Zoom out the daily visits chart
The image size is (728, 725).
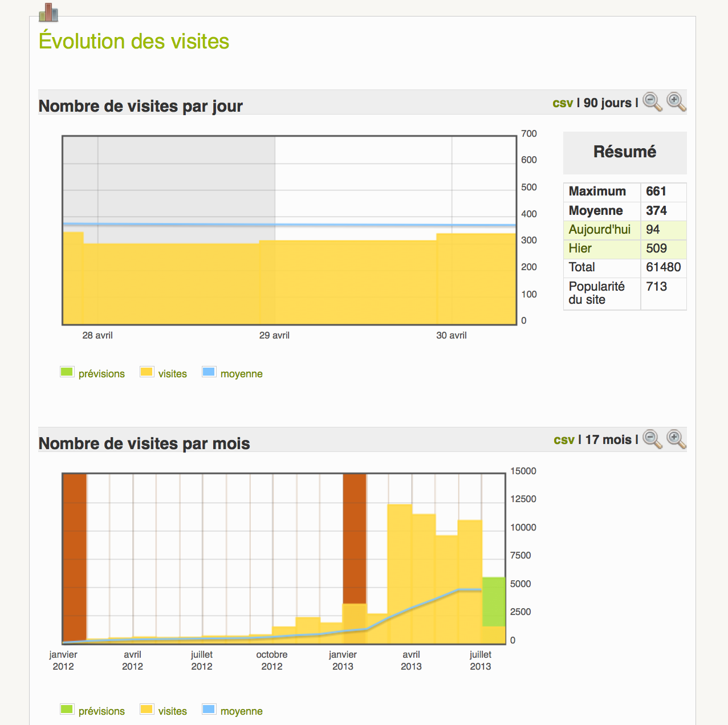652,102
